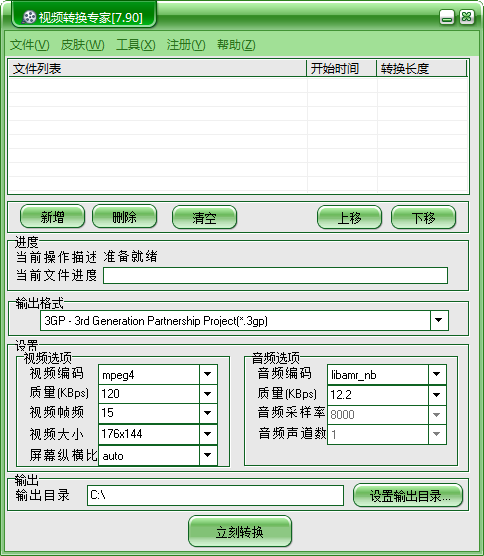Open the 皮肤(W) skin menu
484x556 pixels.
click(x=83, y=45)
